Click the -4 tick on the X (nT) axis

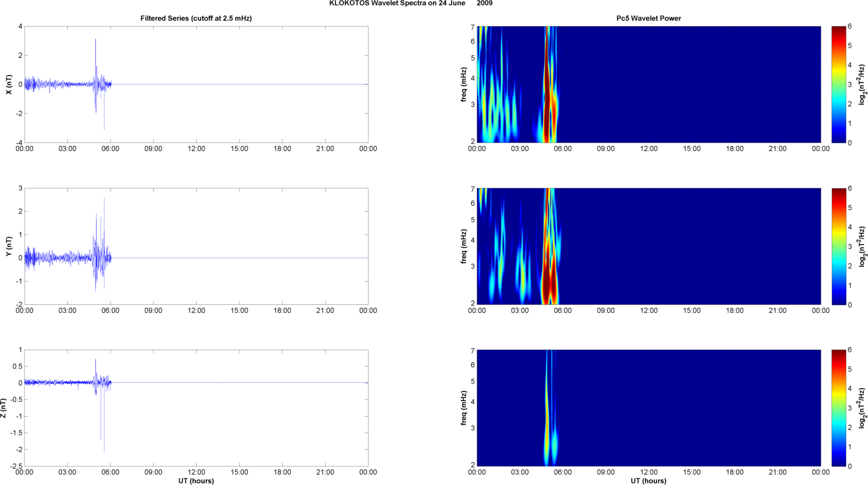18,142
